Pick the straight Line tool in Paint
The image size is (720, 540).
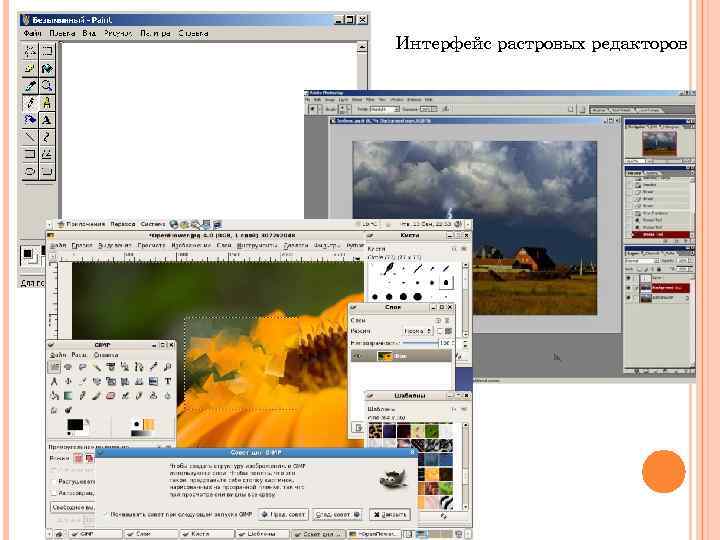(x=30, y=137)
